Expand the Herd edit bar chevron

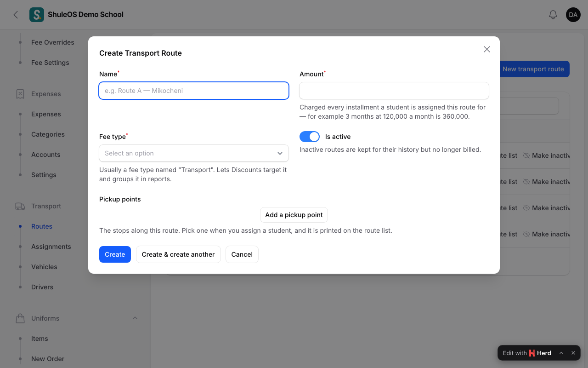pyautogui.click(x=561, y=353)
